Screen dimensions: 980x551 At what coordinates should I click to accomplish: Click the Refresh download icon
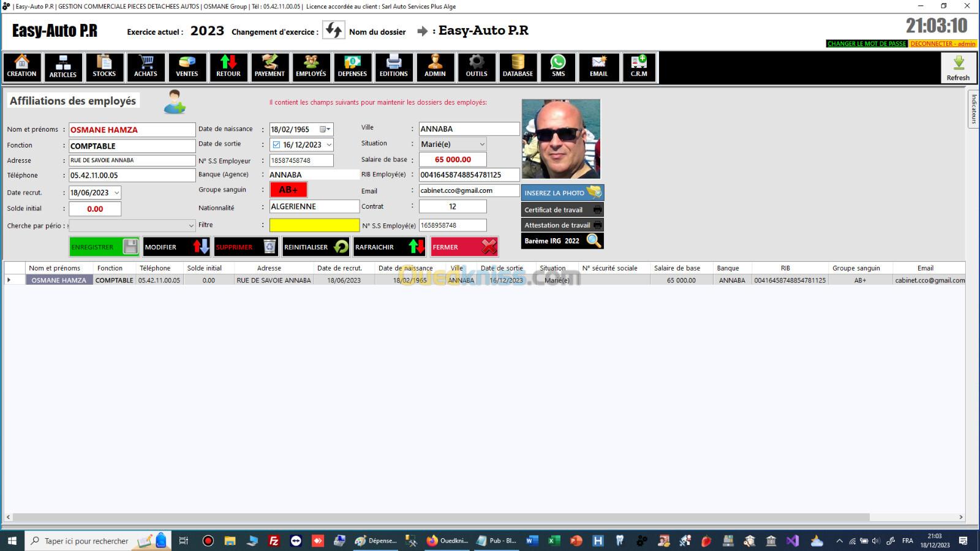click(958, 67)
